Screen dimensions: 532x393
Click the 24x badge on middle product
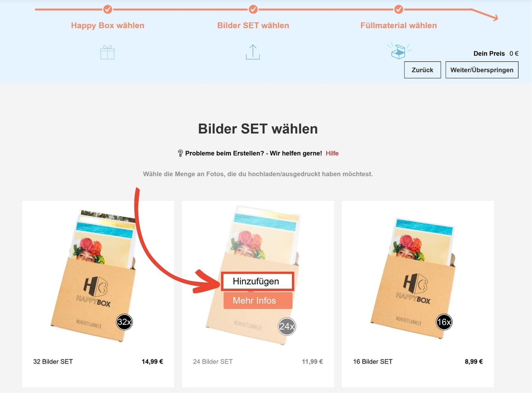point(287,327)
